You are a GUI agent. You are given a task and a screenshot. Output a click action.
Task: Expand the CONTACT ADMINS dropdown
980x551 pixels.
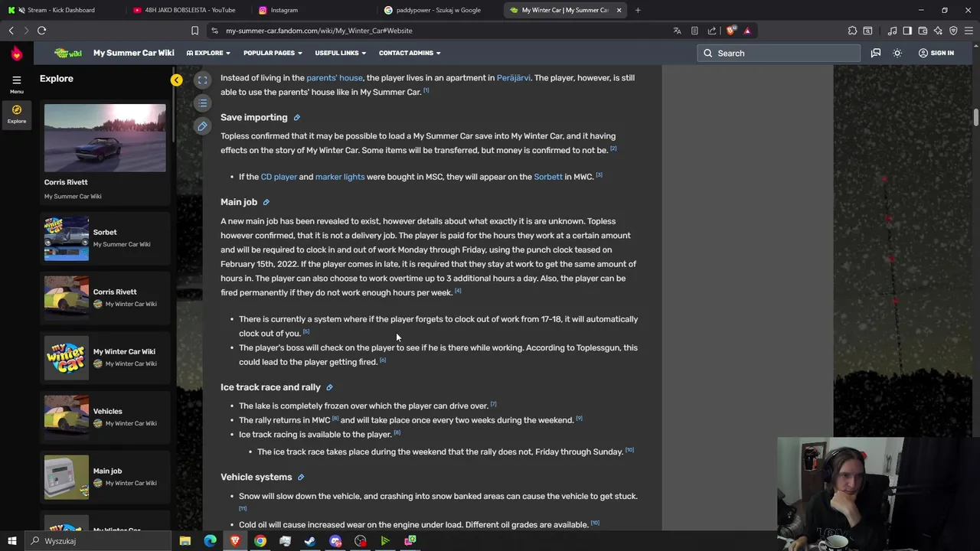410,53
